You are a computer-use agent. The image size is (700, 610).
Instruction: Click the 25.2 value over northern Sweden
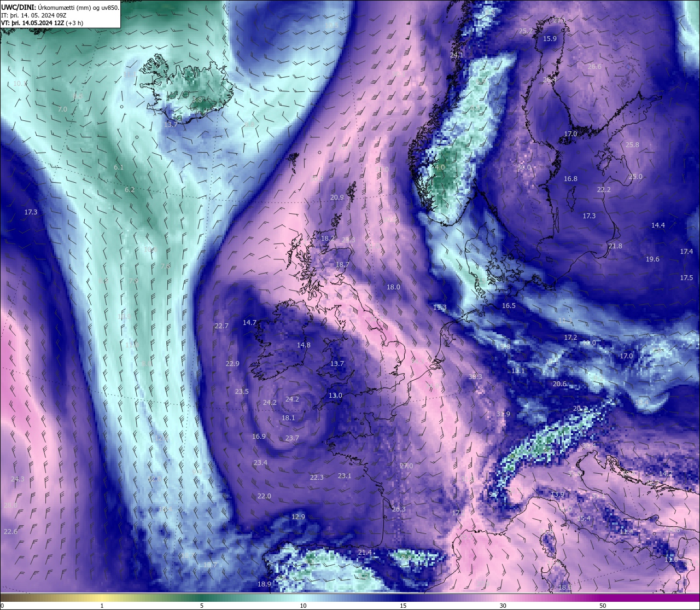coord(526,31)
